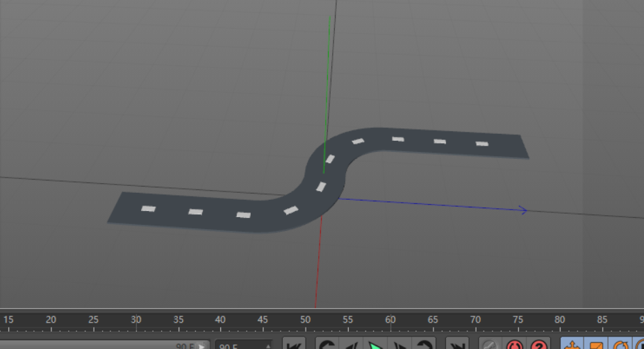Image resolution: width=644 pixels, height=349 pixels.
Task: Click frame 40 on the timeline ruler
Action: tap(220, 320)
